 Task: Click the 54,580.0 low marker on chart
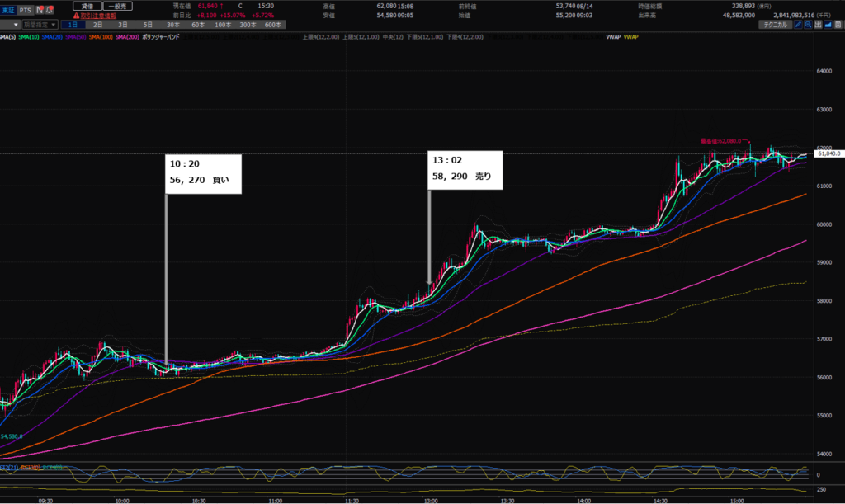pos(12,436)
